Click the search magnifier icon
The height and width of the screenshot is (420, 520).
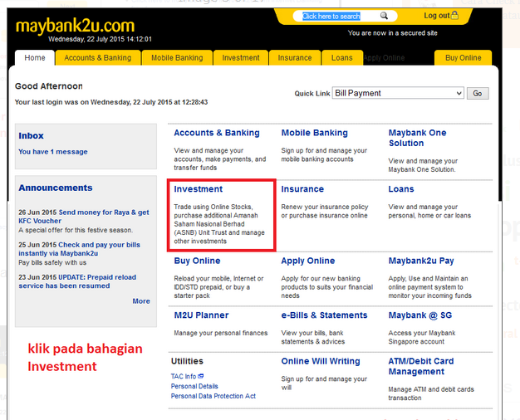tap(384, 16)
